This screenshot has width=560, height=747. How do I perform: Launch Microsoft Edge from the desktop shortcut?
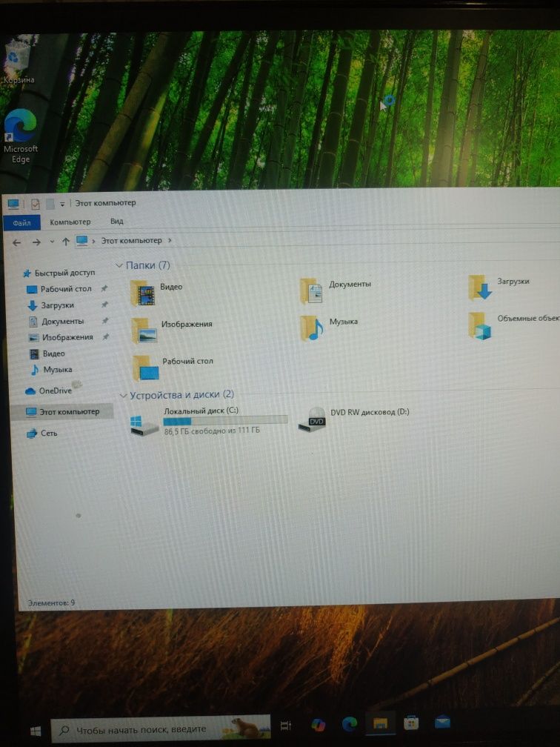click(x=20, y=136)
